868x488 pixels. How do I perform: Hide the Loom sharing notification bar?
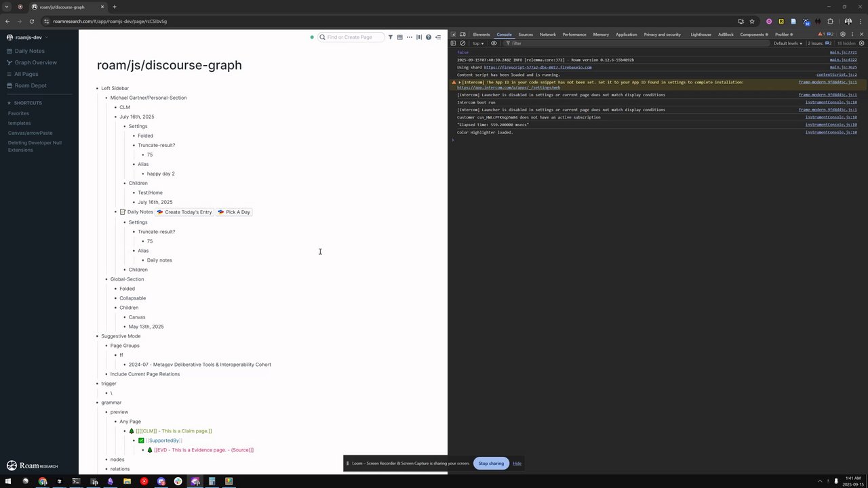(517, 463)
